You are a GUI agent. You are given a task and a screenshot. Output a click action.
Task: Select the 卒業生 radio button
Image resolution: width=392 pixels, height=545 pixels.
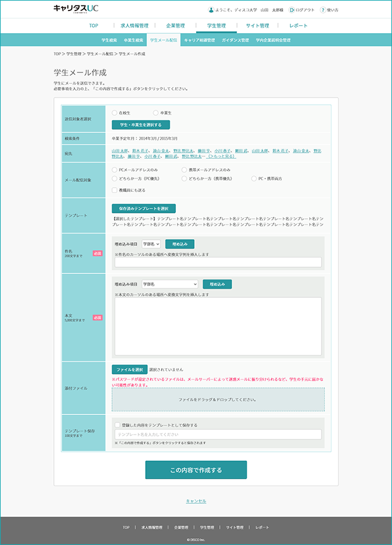click(x=156, y=113)
